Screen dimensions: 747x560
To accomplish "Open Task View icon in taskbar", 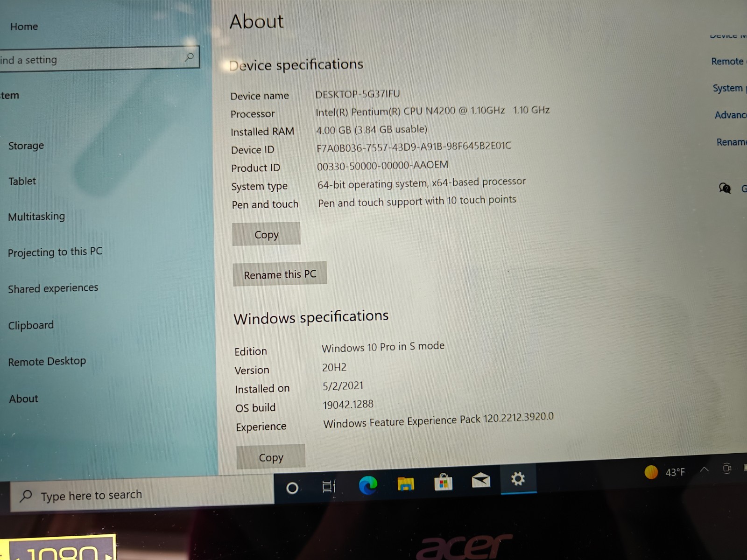I will point(329,487).
